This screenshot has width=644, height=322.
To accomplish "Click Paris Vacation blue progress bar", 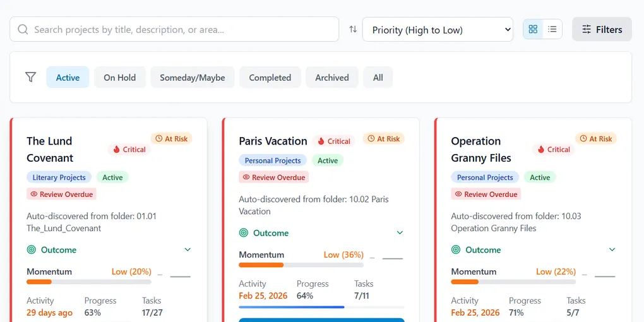I will [291, 307].
